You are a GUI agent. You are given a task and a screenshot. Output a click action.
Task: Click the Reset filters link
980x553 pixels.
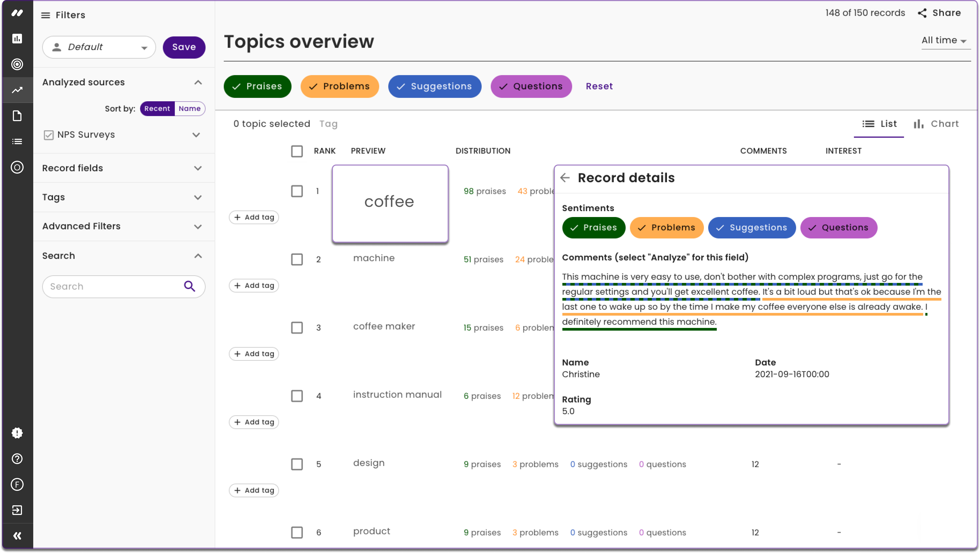[x=599, y=86]
